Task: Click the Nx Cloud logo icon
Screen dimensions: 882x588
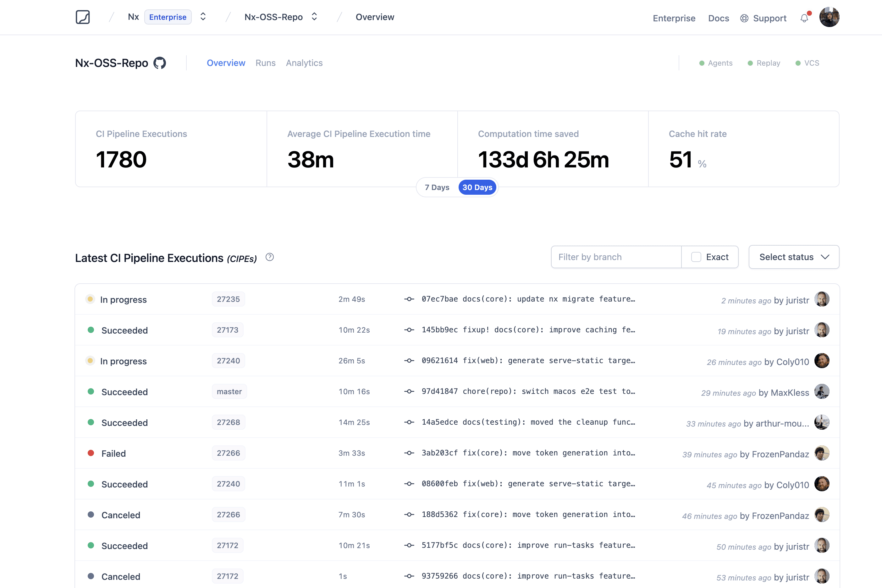Action: point(83,17)
